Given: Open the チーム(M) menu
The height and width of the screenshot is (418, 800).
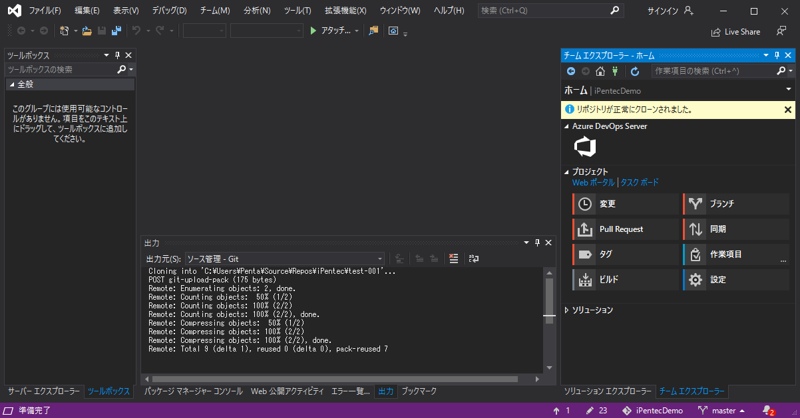Looking at the screenshot, I should point(215,11).
